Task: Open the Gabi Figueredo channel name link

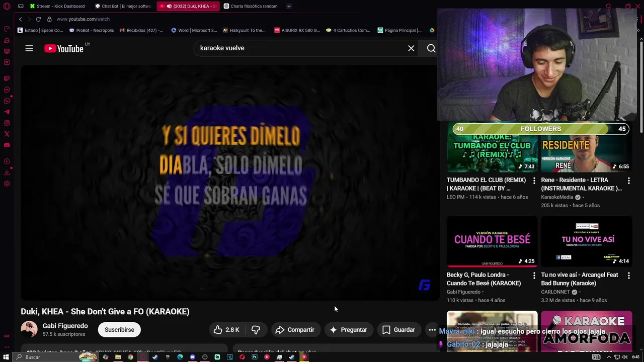Action: pyautogui.click(x=65, y=326)
